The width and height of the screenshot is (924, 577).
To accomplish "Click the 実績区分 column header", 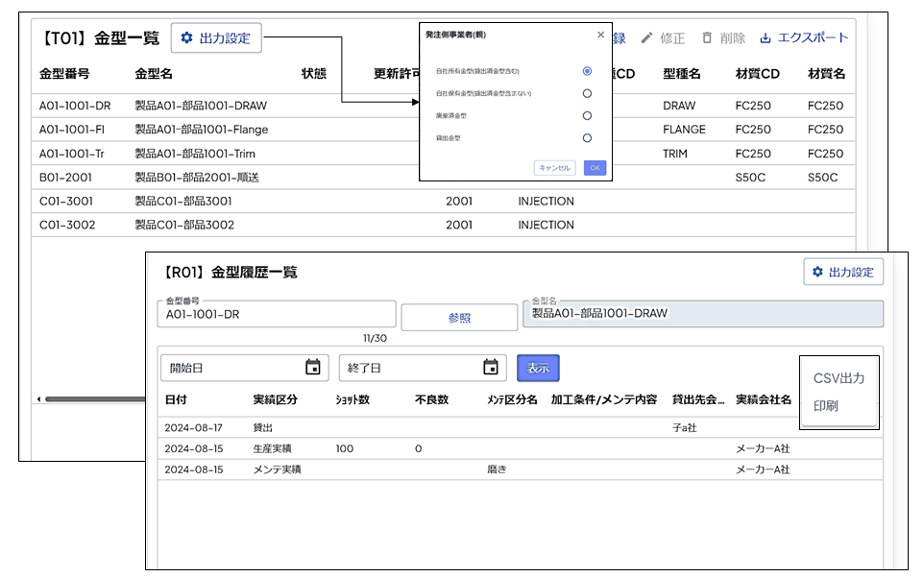I will tap(276, 399).
